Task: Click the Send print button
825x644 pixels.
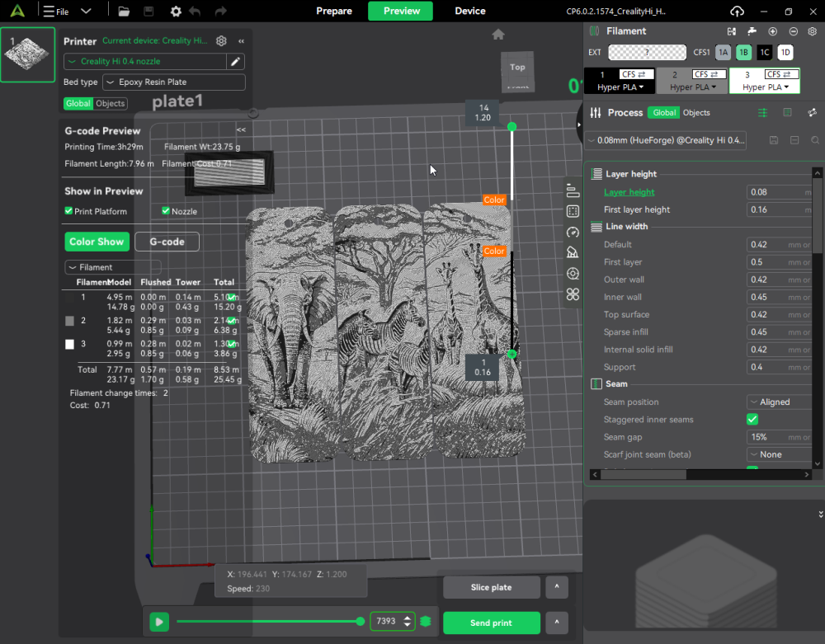Action: point(492,623)
